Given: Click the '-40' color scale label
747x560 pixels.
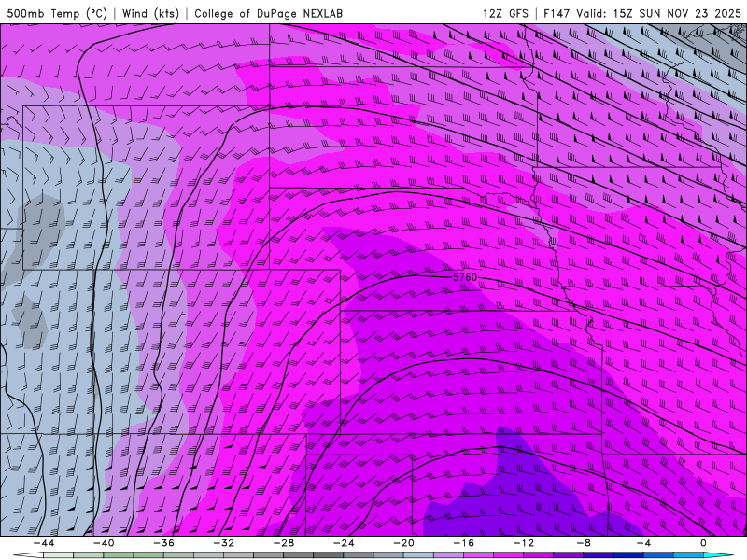Looking at the screenshot, I should 104,543.
